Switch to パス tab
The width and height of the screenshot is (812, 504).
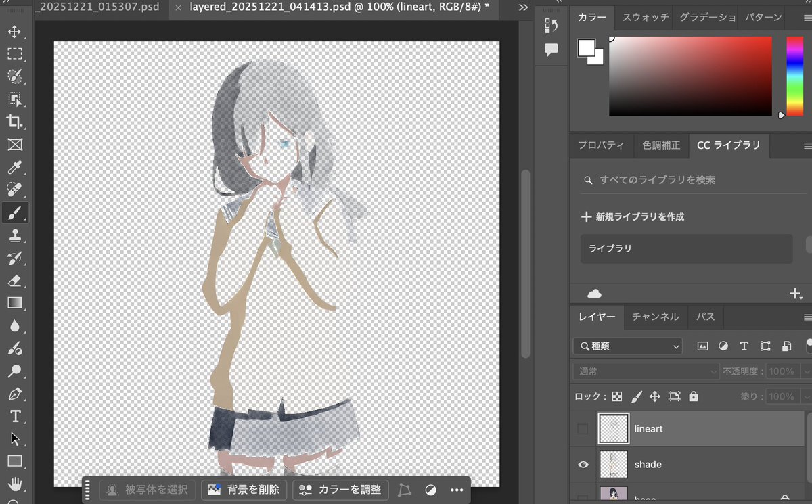click(x=705, y=317)
